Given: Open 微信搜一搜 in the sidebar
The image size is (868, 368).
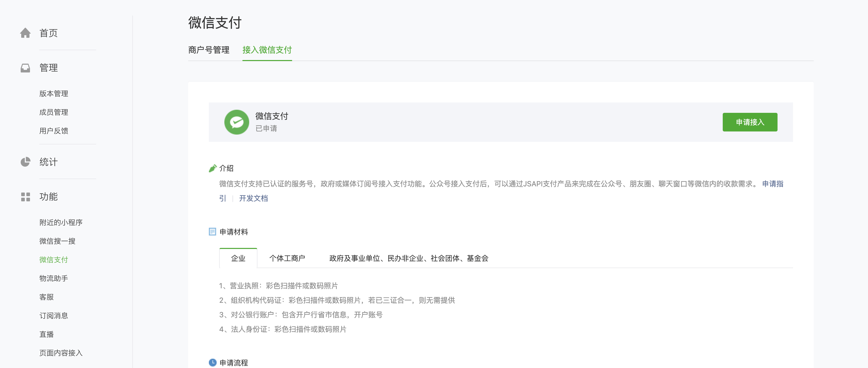Looking at the screenshot, I should [x=57, y=241].
